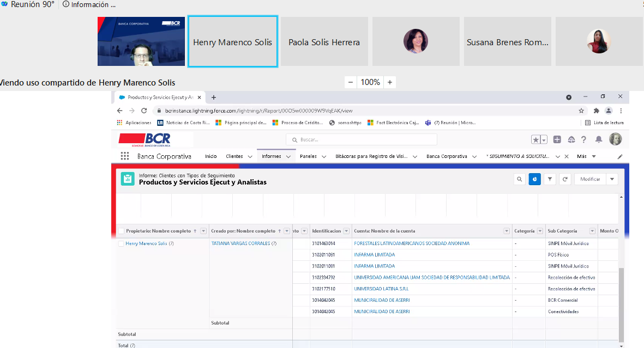Expand the Bitácoras para Registro dropdown arrow

coord(415,156)
